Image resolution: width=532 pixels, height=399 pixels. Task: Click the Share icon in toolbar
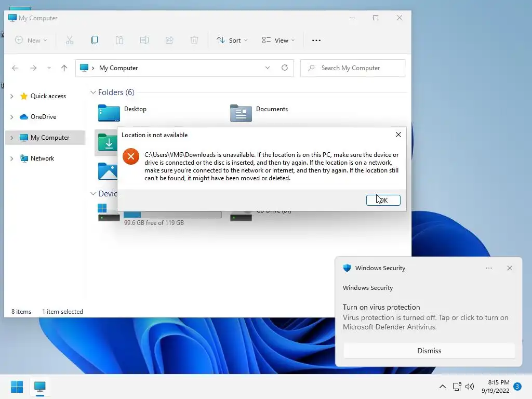tap(169, 41)
